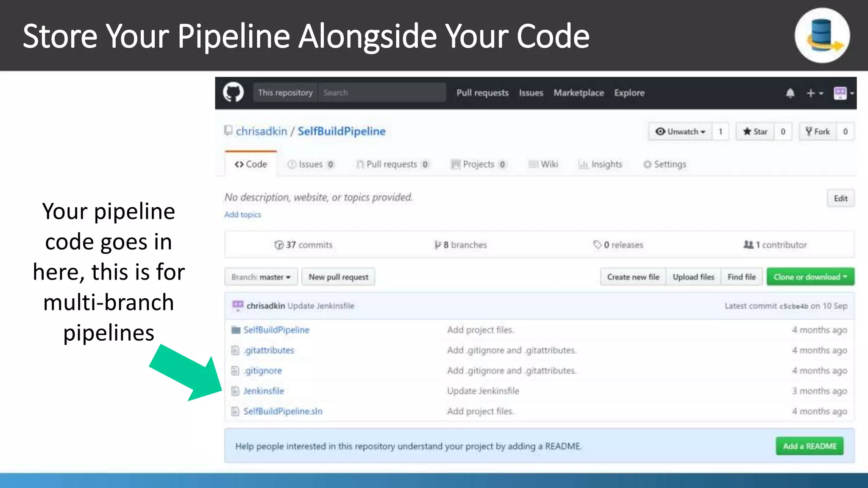Open the user avatar menu in header
868x488 pixels.
(x=843, y=93)
